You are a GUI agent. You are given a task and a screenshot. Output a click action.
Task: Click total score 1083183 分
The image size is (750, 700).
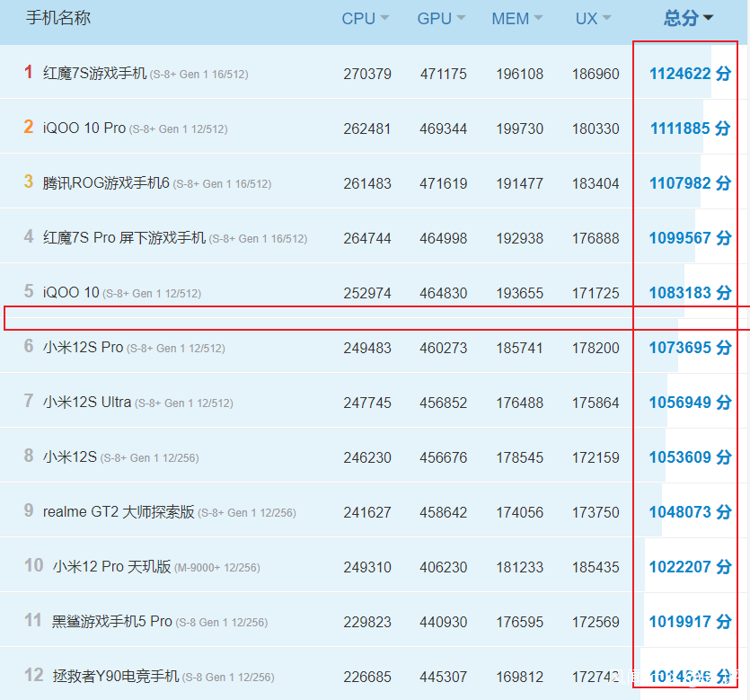coord(690,293)
